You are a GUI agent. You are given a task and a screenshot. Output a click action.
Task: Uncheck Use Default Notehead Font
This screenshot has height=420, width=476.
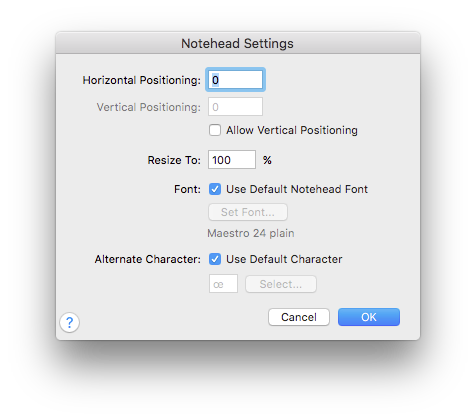tap(215, 189)
